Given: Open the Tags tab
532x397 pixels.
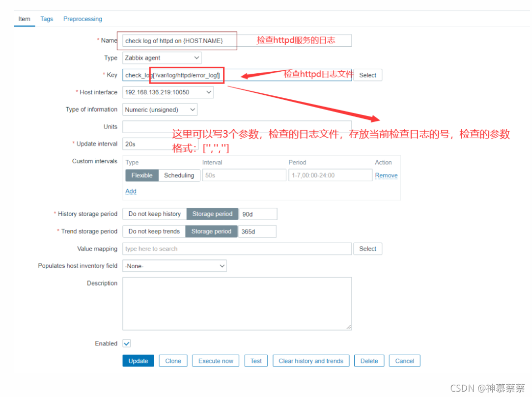Looking at the screenshot, I should pyautogui.click(x=47, y=19).
